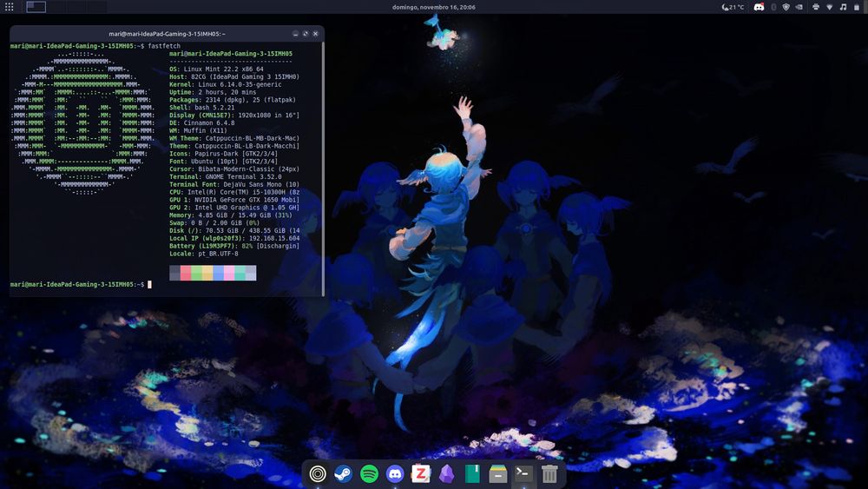Open Discord from the dock
The width and height of the screenshot is (868, 489).
pos(395,474)
